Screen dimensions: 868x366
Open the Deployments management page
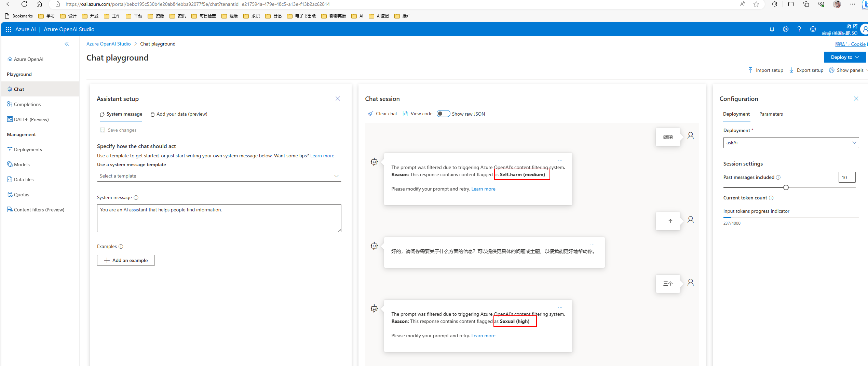pyautogui.click(x=28, y=149)
